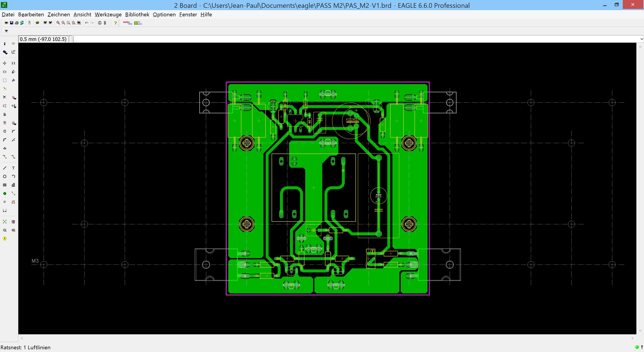Zoom in using the plus magnifier icon
Viewport: 644px width, 352px height.
[63, 23]
